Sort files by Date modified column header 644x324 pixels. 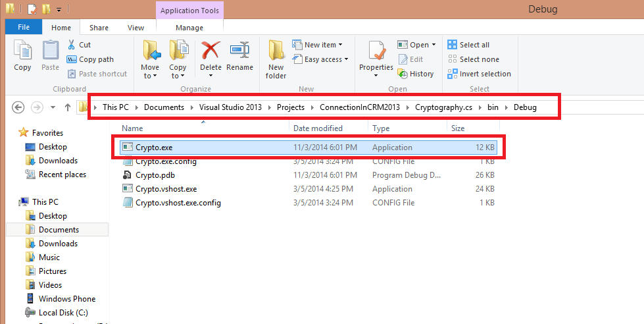tap(318, 128)
